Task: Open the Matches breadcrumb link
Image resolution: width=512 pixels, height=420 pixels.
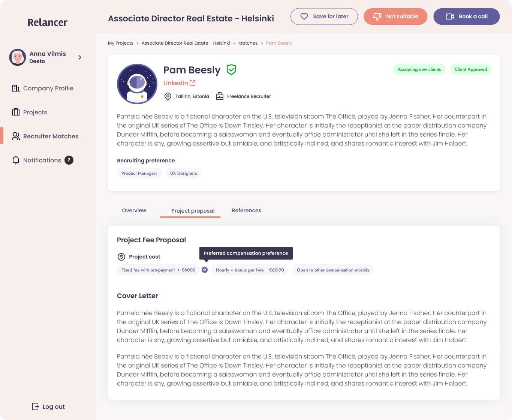Action: click(248, 43)
